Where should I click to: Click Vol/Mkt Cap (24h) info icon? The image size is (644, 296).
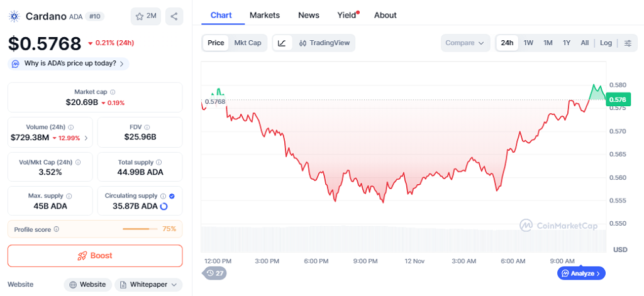[78, 162]
